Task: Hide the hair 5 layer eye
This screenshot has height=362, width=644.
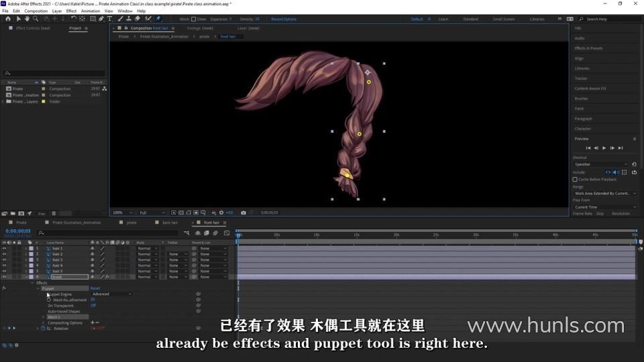Action: click(x=4, y=271)
